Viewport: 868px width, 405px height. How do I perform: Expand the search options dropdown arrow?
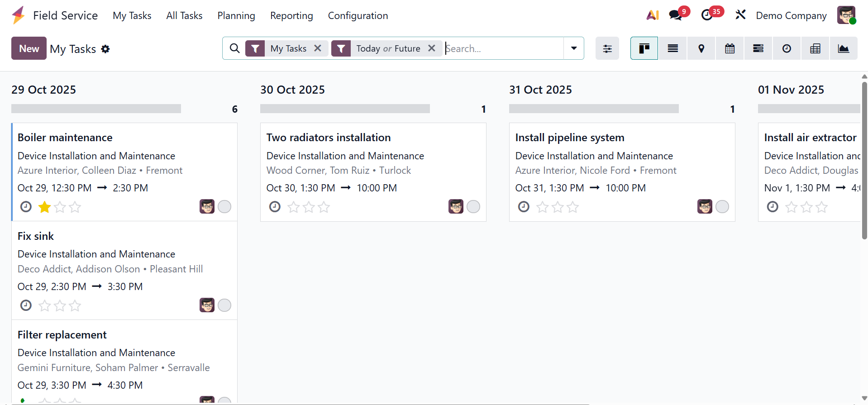[573, 48]
